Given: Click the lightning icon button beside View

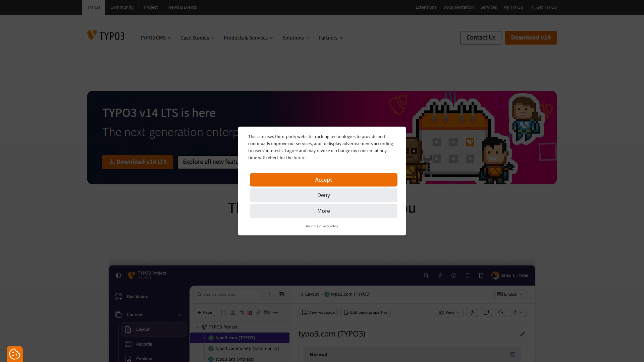Looking at the screenshot, I should pyautogui.click(x=472, y=312).
